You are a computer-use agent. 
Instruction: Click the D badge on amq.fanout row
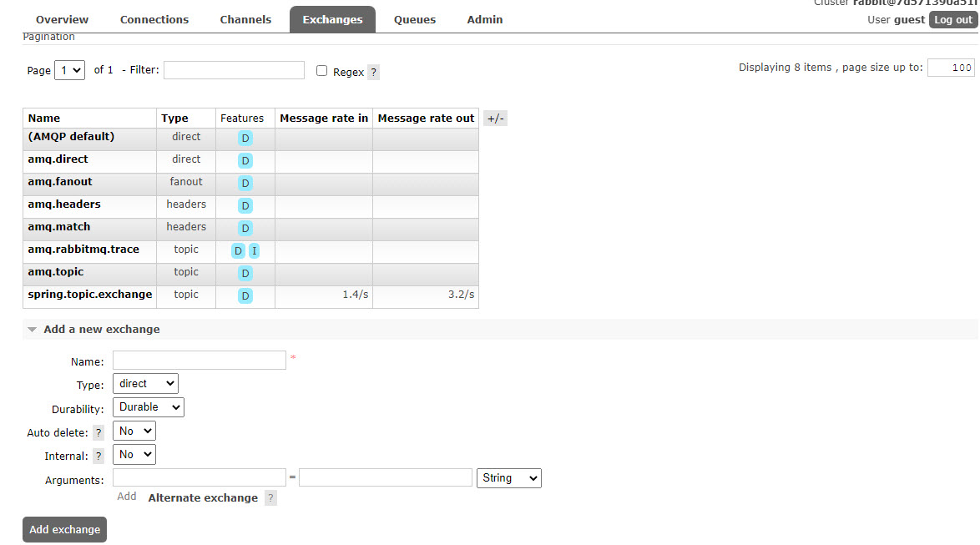click(245, 183)
